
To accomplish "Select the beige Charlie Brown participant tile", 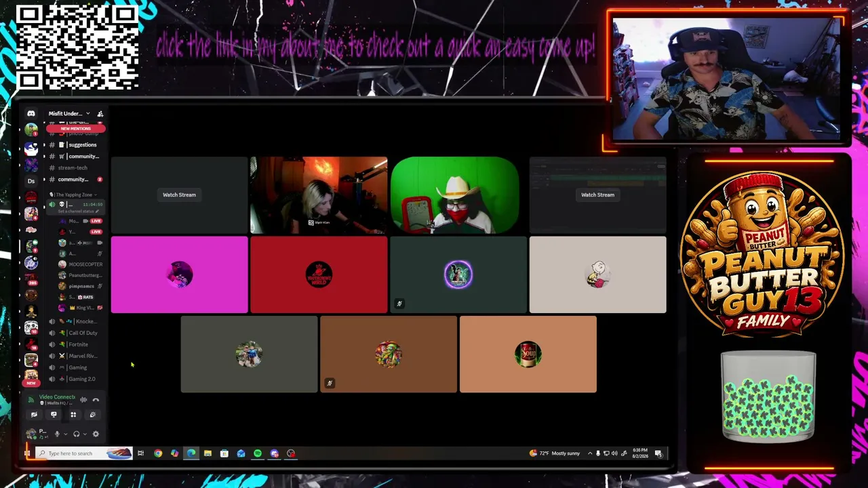I will [x=597, y=274].
